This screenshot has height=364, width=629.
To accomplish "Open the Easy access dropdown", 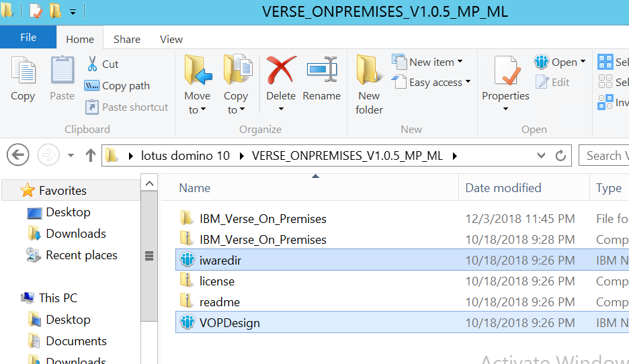I will click(x=431, y=82).
